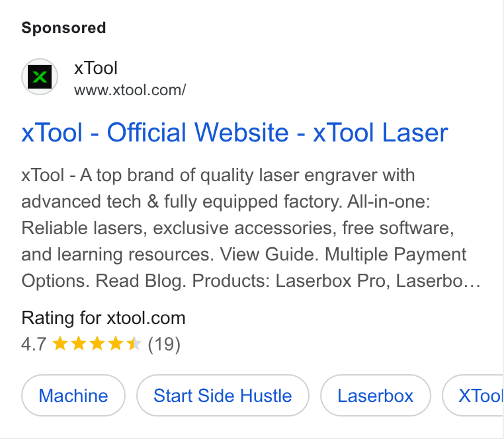Click the www.xtool.com/ display URL
This screenshot has height=439, width=504.
click(130, 91)
